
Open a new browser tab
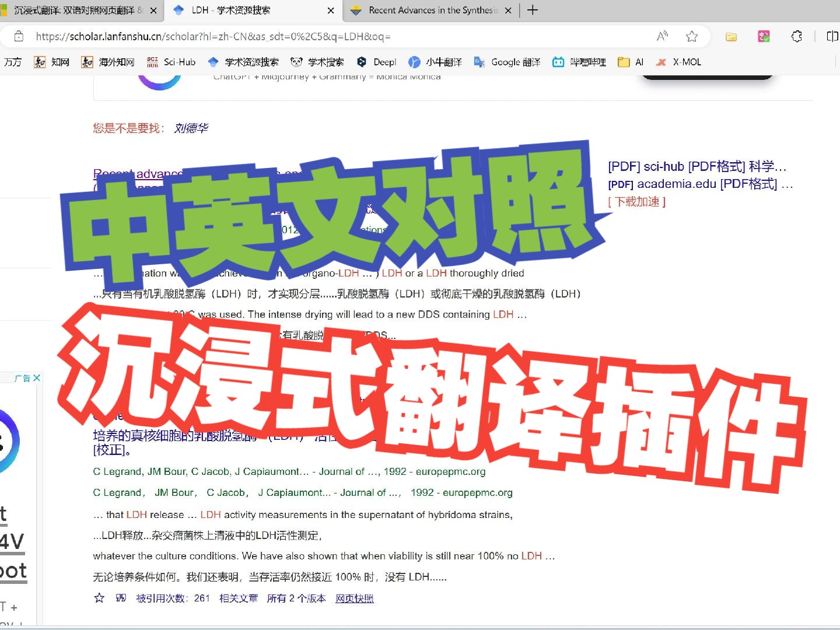coord(533,10)
